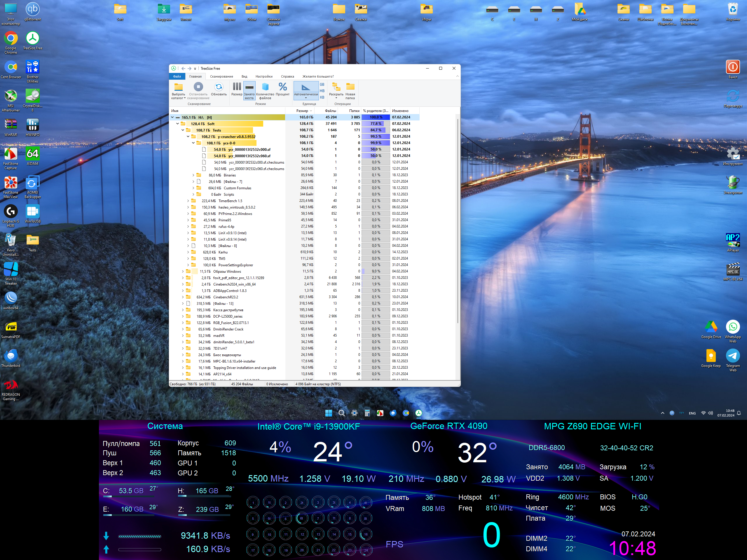747x560 pixels.
Task: Toggle the KB unit option
Action: [x=322, y=97]
